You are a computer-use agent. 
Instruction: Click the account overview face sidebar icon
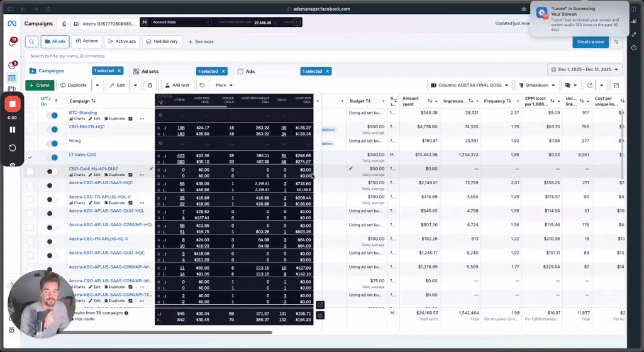(x=12, y=65)
